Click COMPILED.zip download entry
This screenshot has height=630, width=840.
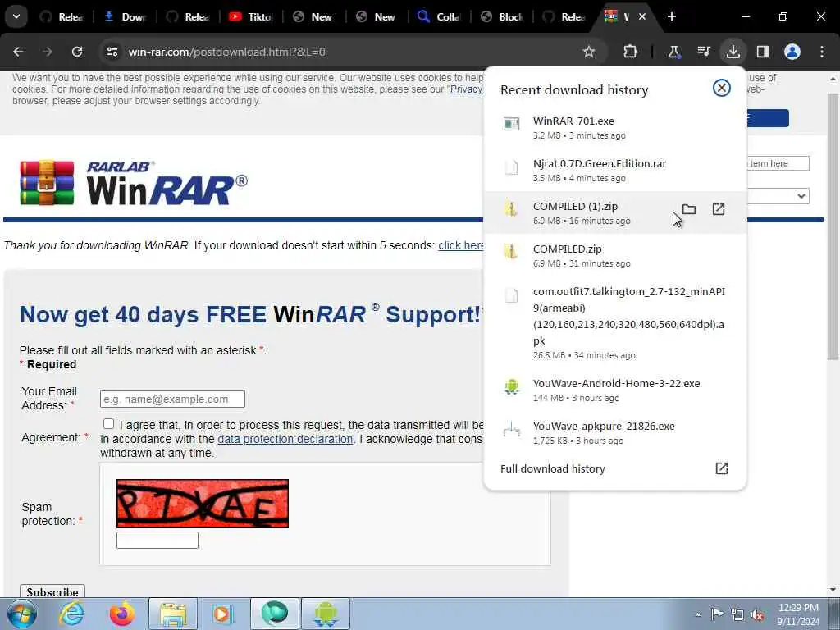pyautogui.click(x=614, y=256)
